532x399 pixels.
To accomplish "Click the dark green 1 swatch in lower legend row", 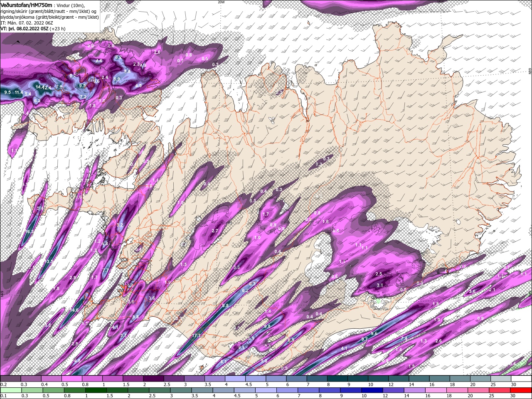I will [96, 390].
